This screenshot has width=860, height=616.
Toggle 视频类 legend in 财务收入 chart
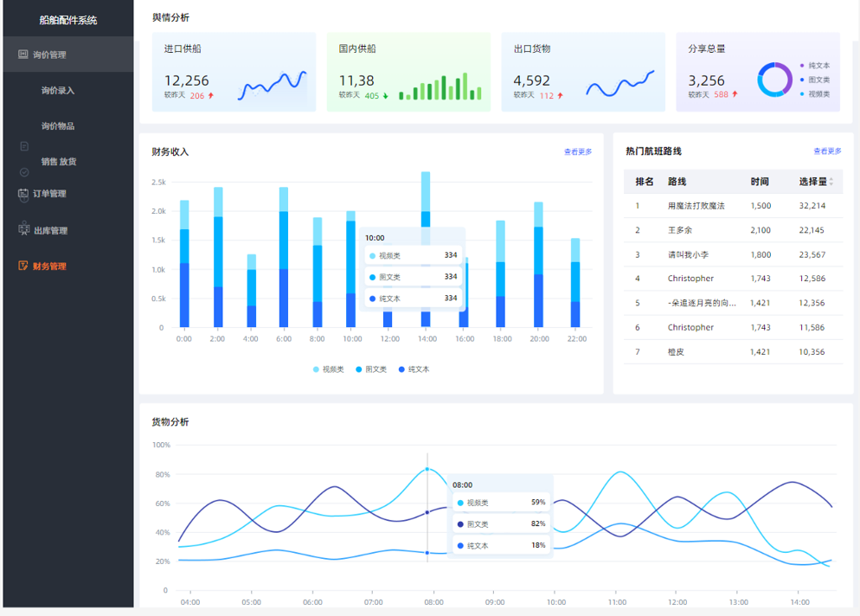[328, 369]
